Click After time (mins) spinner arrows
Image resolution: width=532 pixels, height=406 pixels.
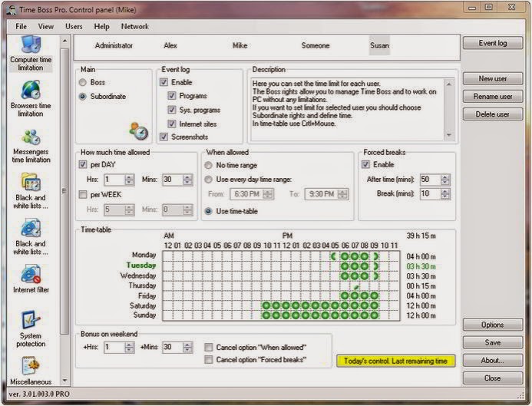click(x=445, y=180)
